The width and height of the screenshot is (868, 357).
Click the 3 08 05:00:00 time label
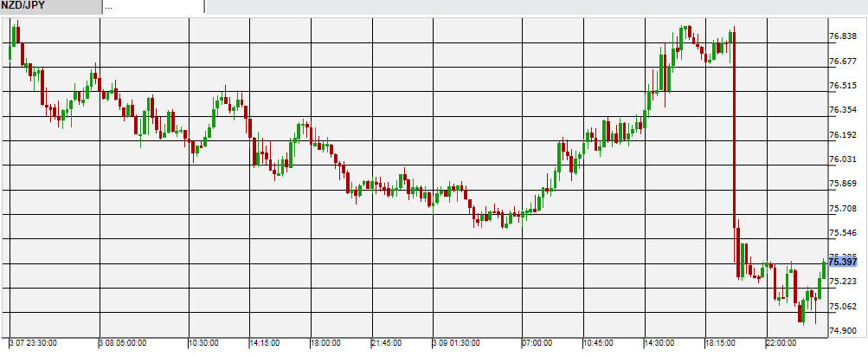tap(122, 343)
